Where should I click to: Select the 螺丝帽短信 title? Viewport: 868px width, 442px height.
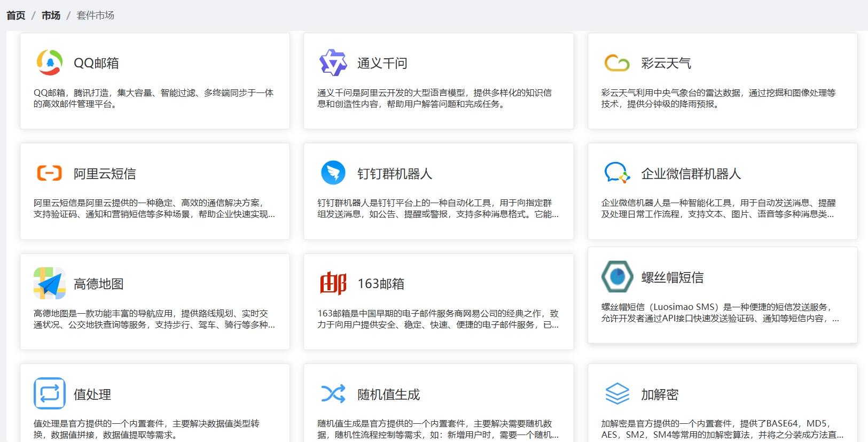click(x=672, y=277)
